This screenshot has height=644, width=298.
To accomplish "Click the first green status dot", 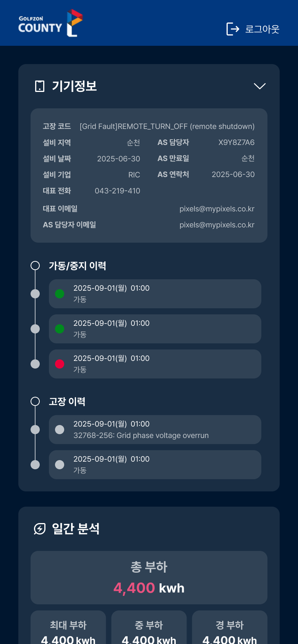I will 60,294.
